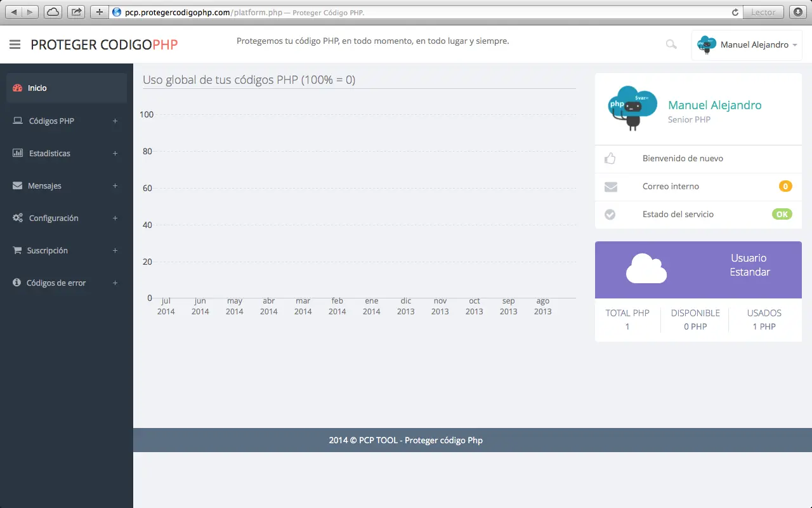Select the Inicio dashboard icon
The image size is (812, 508).
[x=16, y=88]
